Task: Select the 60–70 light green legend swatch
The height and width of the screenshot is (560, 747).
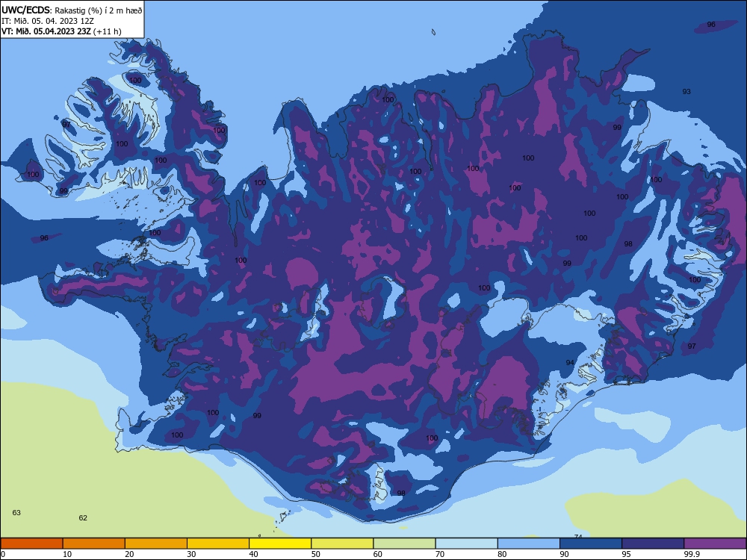Action: click(404, 544)
